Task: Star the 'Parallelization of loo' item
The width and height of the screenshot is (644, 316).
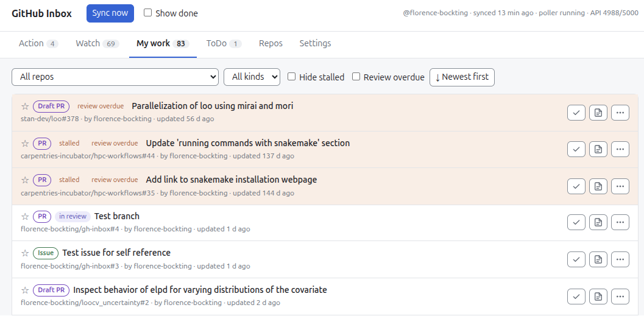Action: tap(25, 107)
